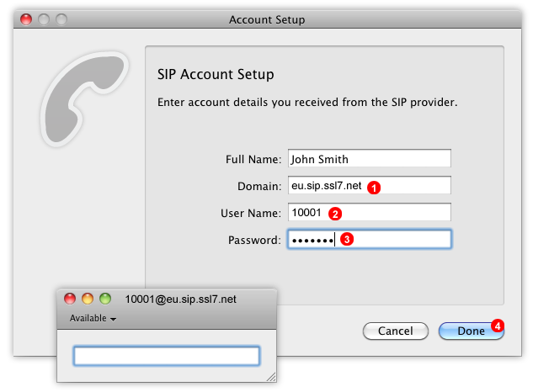The image size is (533, 392).
Task: Close the Account Setup window
Action: (x=26, y=19)
